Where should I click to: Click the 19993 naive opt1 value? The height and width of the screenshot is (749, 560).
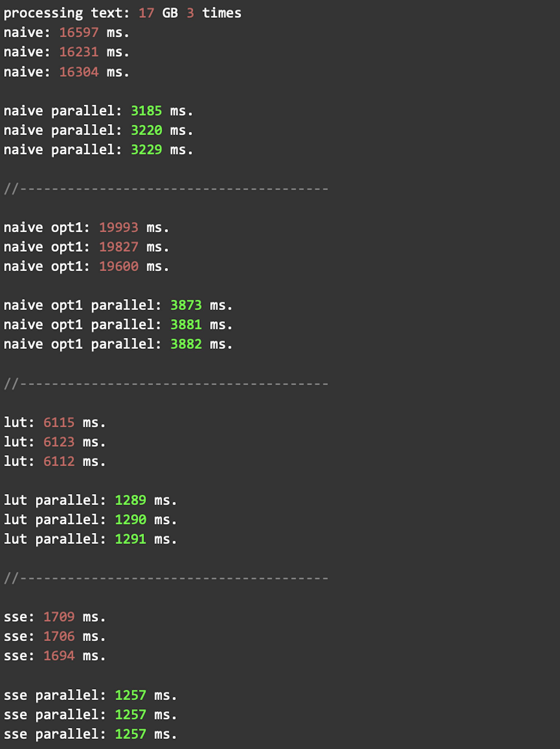click(x=118, y=228)
